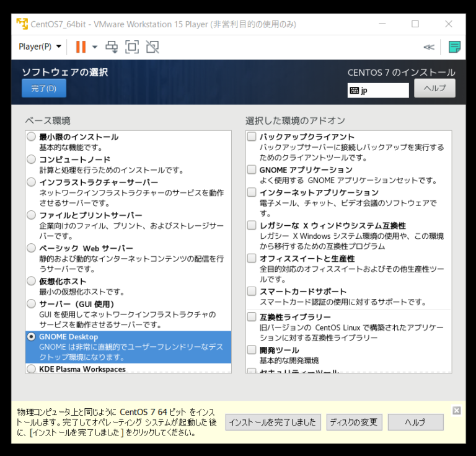Click the ヘルプ button in the installer header
This screenshot has height=456, width=476.
click(434, 88)
